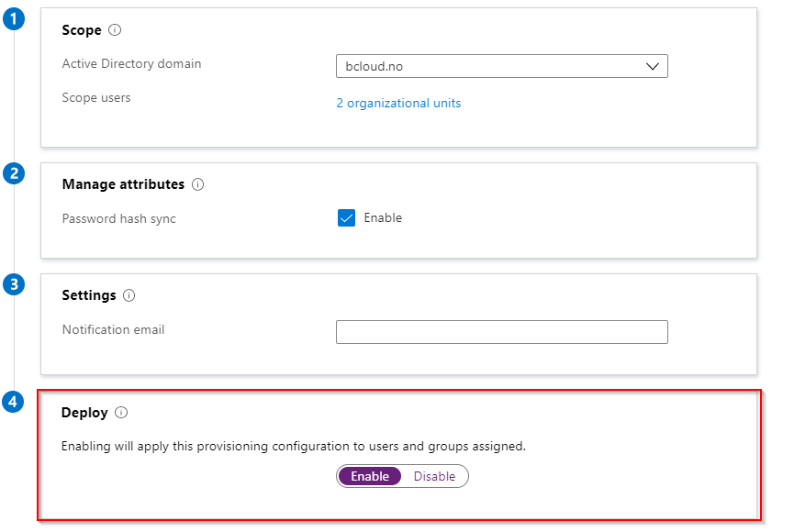Click the step 4 number badge

click(14, 402)
